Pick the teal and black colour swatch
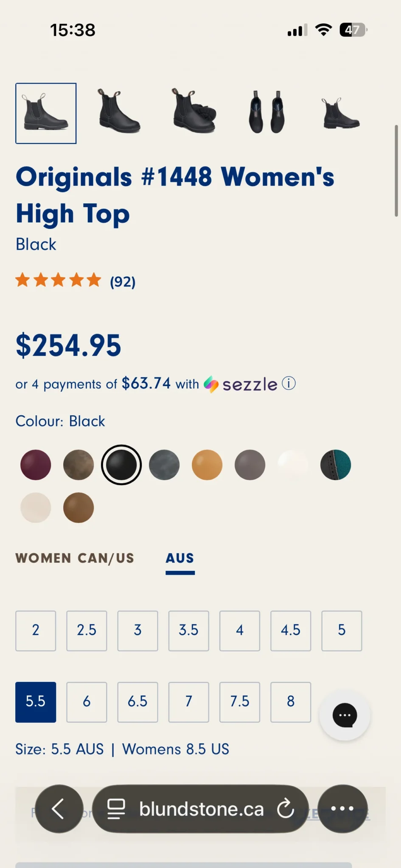 [x=336, y=465]
